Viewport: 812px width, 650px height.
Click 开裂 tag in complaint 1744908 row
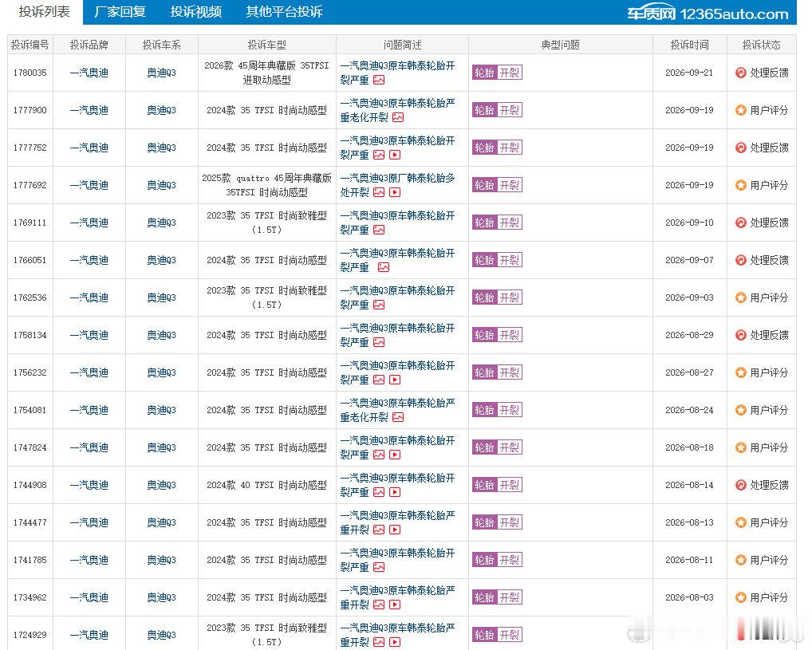[510, 485]
